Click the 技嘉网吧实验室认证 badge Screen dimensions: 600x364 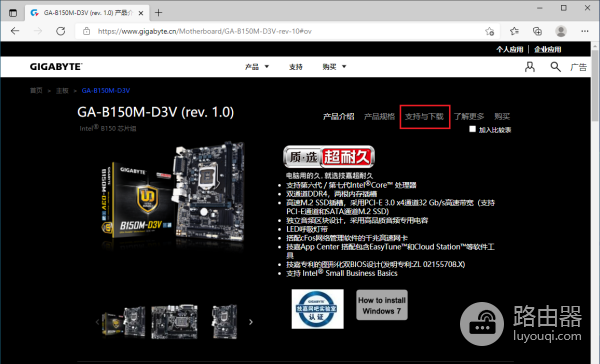[x=318, y=309]
